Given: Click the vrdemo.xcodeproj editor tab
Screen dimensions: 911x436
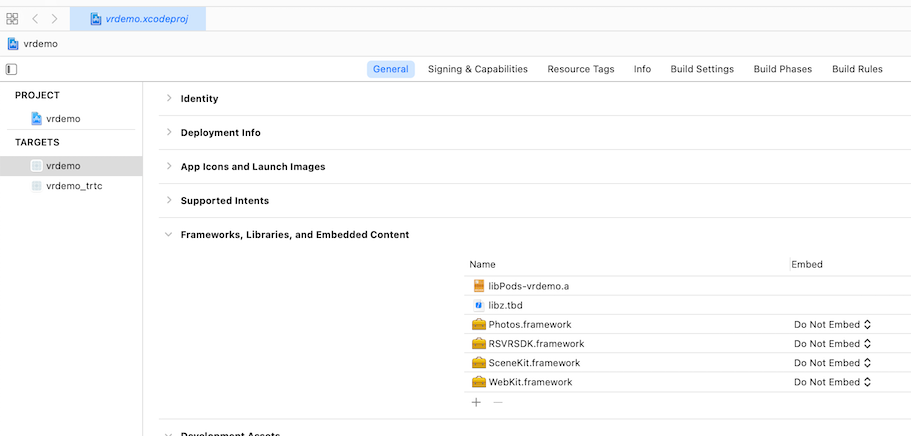Looking at the screenshot, I should 138,19.
